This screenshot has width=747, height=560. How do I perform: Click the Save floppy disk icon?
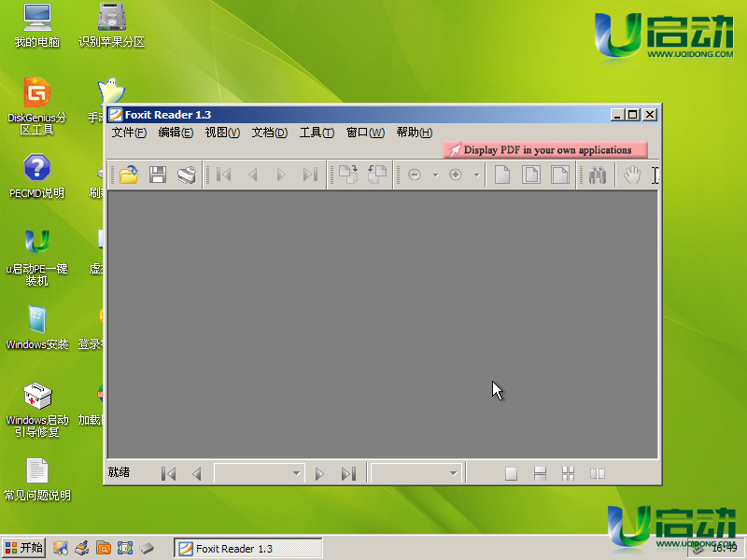158,175
